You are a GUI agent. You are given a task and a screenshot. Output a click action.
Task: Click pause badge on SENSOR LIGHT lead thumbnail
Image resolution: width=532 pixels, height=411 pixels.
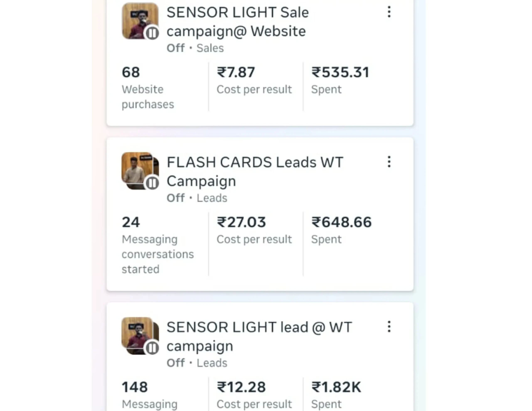152,348
